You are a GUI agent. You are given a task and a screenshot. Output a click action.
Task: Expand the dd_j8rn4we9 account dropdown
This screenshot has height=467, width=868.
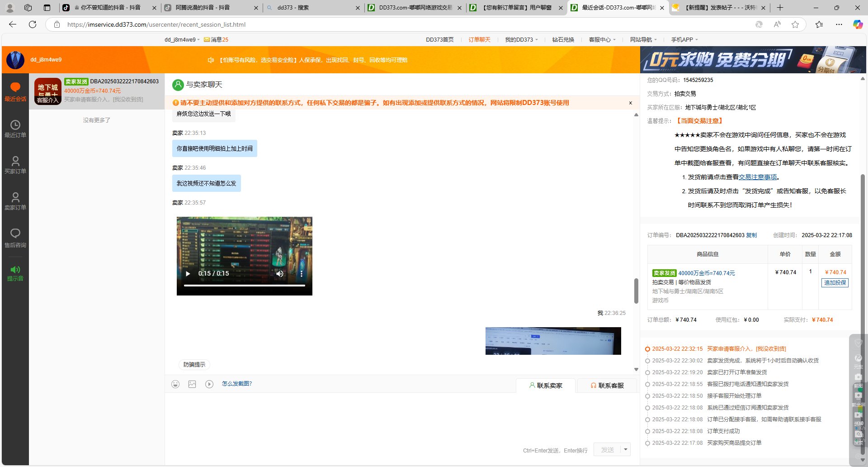tap(182, 40)
